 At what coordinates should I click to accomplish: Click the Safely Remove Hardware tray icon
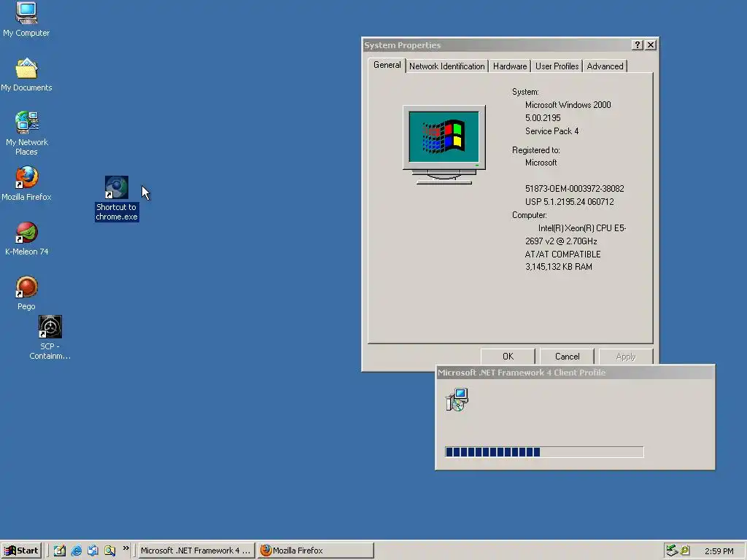pos(672,551)
